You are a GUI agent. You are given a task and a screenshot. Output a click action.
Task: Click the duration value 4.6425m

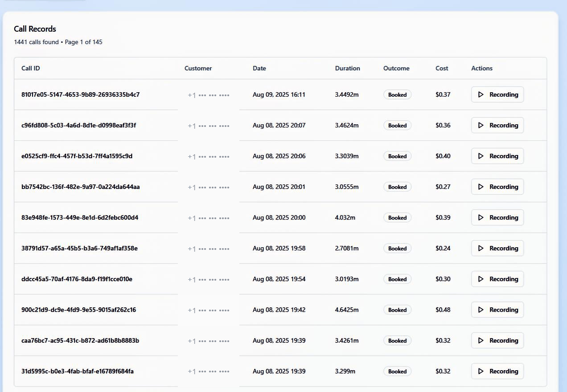coord(347,310)
